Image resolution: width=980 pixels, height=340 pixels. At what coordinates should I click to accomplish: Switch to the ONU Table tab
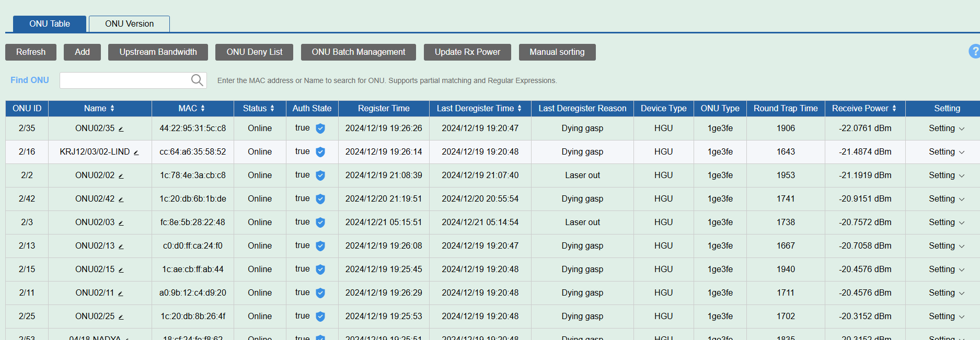[x=50, y=24]
